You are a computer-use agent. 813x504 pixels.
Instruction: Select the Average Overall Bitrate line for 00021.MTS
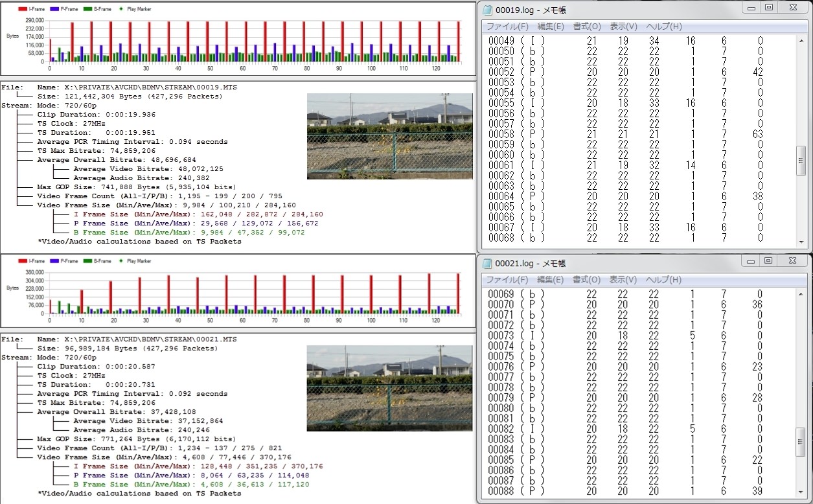(x=117, y=412)
